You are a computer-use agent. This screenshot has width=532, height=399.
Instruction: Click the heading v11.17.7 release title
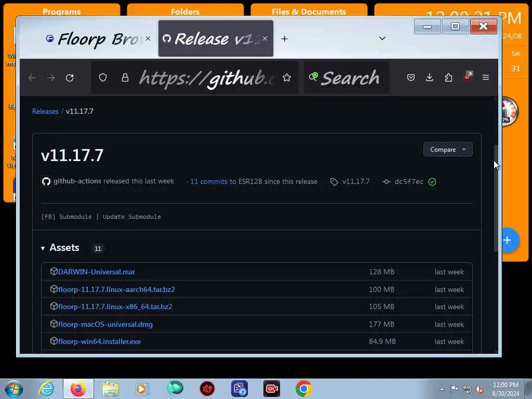72,155
